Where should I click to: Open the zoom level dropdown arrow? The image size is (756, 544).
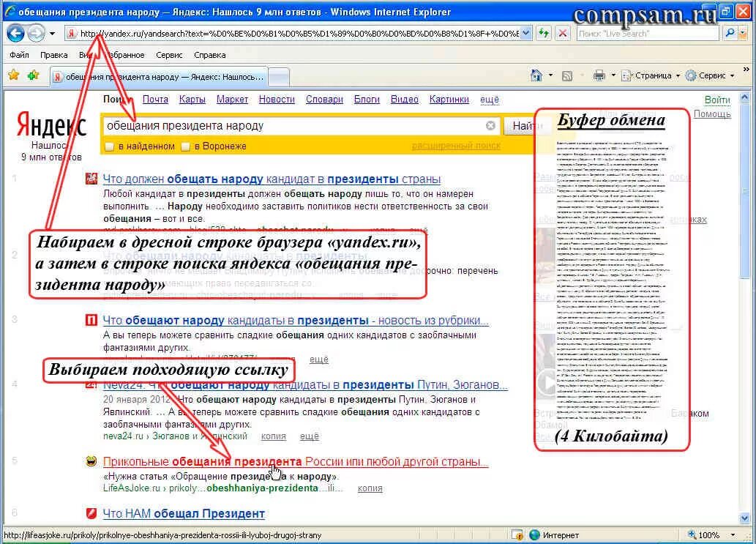click(733, 534)
